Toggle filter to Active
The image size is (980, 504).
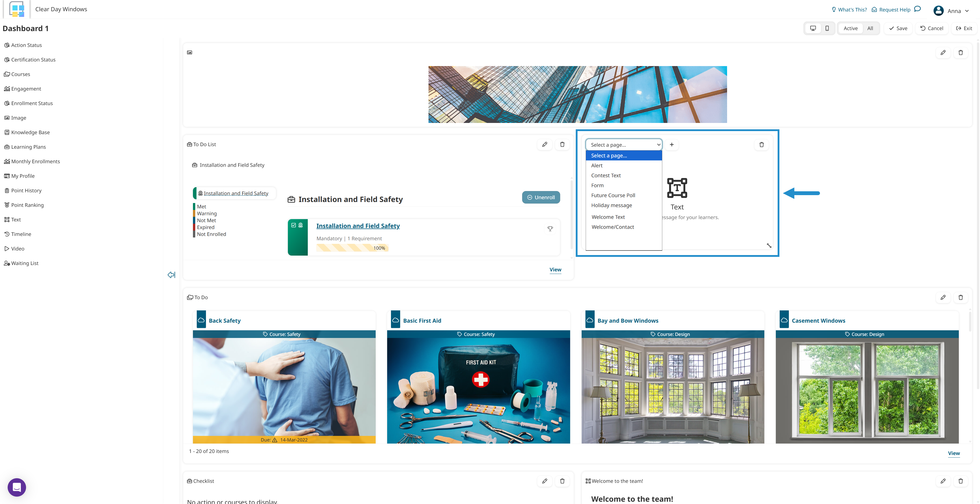tap(850, 28)
